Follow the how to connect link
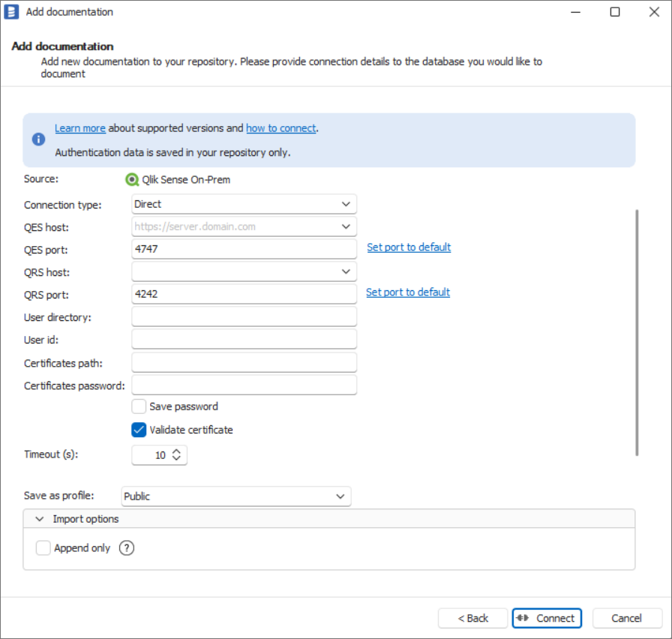The width and height of the screenshot is (672, 639). [280, 128]
